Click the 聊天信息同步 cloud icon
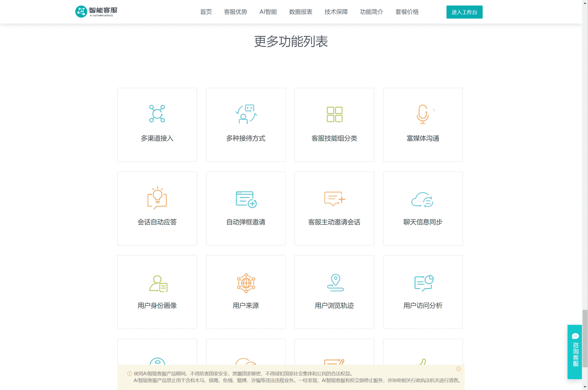The height and width of the screenshot is (390, 588). (x=422, y=199)
